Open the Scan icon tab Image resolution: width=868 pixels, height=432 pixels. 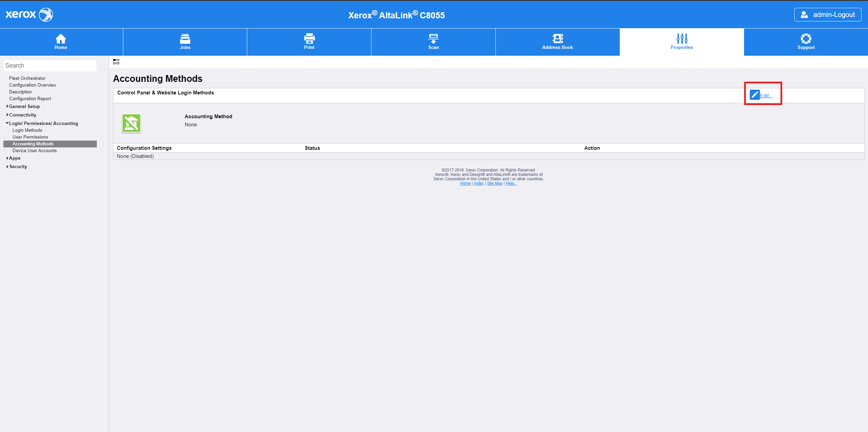click(433, 38)
